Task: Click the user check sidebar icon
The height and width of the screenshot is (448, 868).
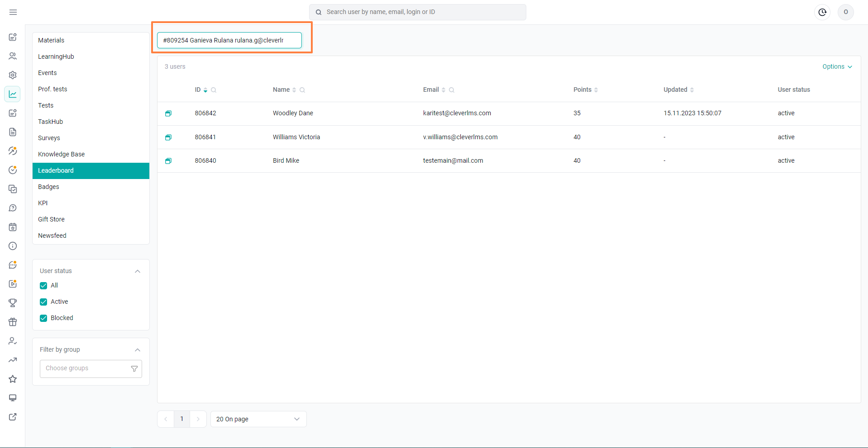Action: (13, 341)
